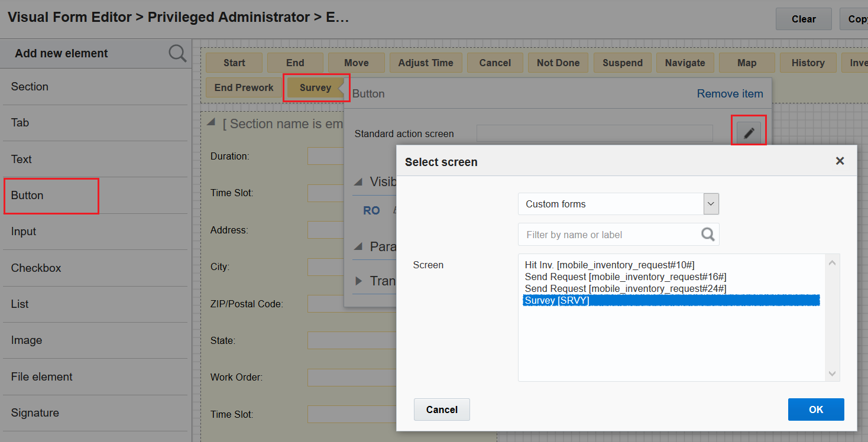Viewport: 868px width, 442px height.
Task: Choose Send Request mobile_inventory_request#16 entry
Action: pos(625,277)
